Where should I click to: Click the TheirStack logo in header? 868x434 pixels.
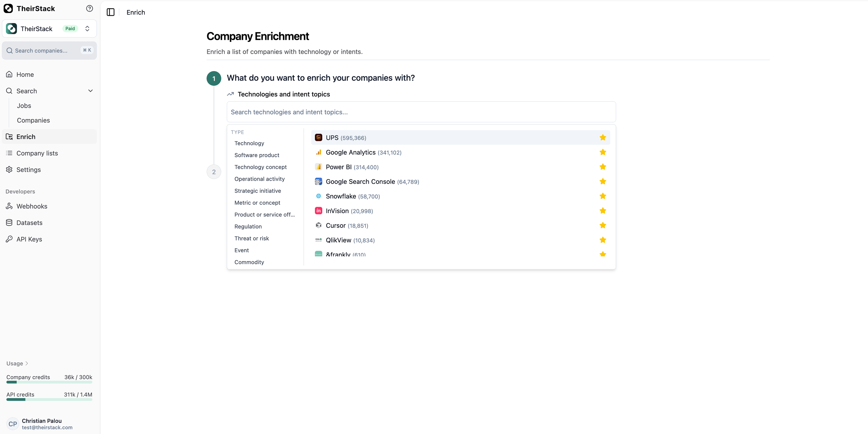coord(8,8)
